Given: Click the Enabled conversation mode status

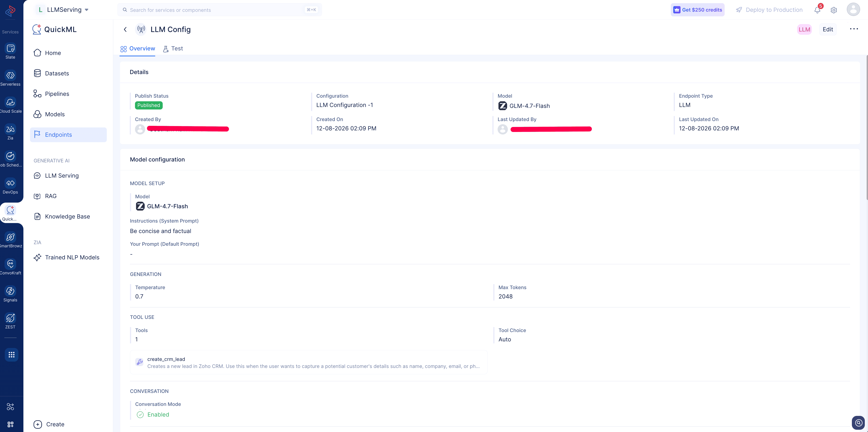Looking at the screenshot, I should pyautogui.click(x=153, y=415).
